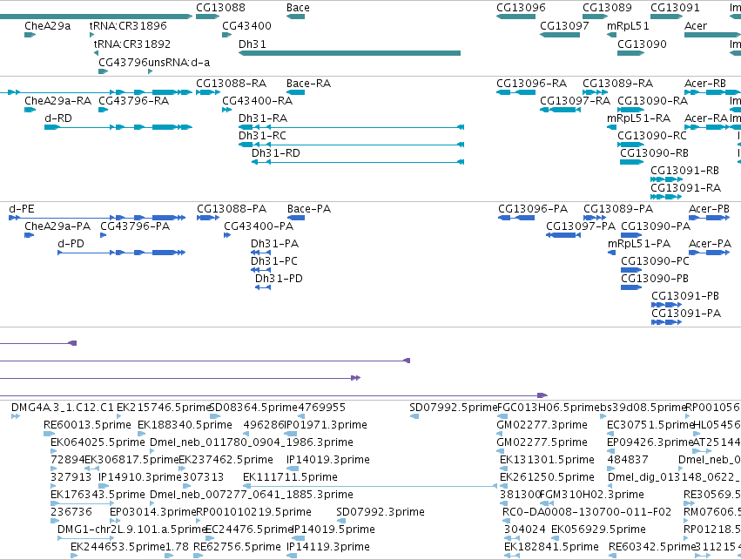Select the tRNA:CR31892 gene label
Image resolution: width=741 pixels, height=560 pixels.
tap(131, 44)
